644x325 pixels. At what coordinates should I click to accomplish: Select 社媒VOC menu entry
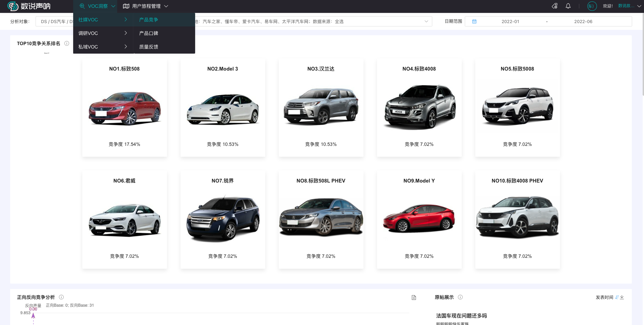tap(104, 20)
